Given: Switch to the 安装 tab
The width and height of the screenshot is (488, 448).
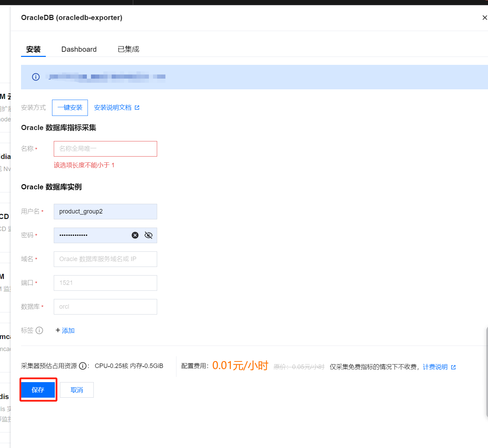Looking at the screenshot, I should 33,49.
